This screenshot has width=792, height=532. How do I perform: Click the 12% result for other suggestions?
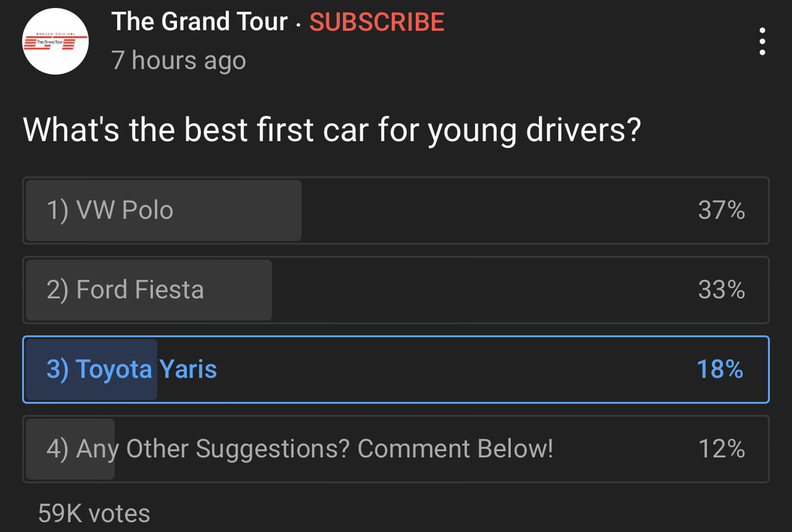721,449
